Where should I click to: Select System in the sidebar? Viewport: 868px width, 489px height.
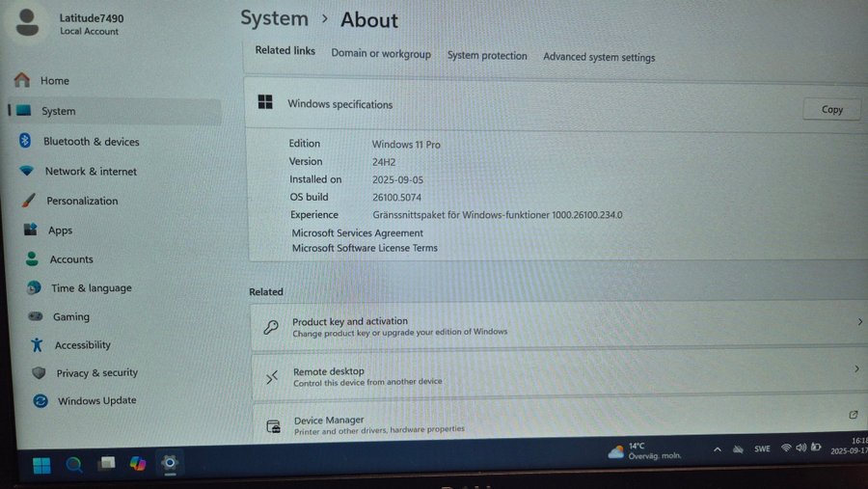point(115,111)
